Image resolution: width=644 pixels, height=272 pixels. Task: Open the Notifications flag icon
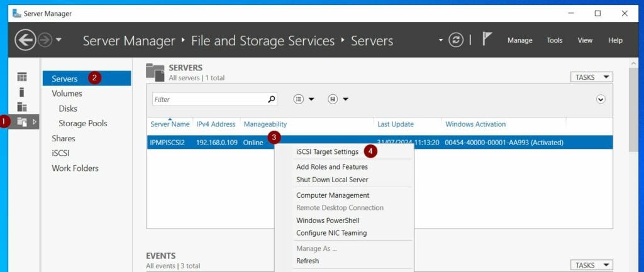coord(486,40)
